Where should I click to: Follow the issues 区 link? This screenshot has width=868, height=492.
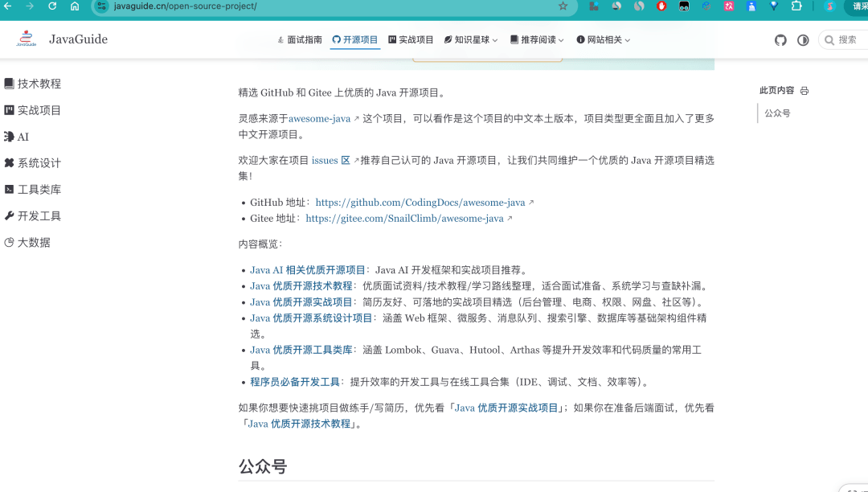pos(330,160)
